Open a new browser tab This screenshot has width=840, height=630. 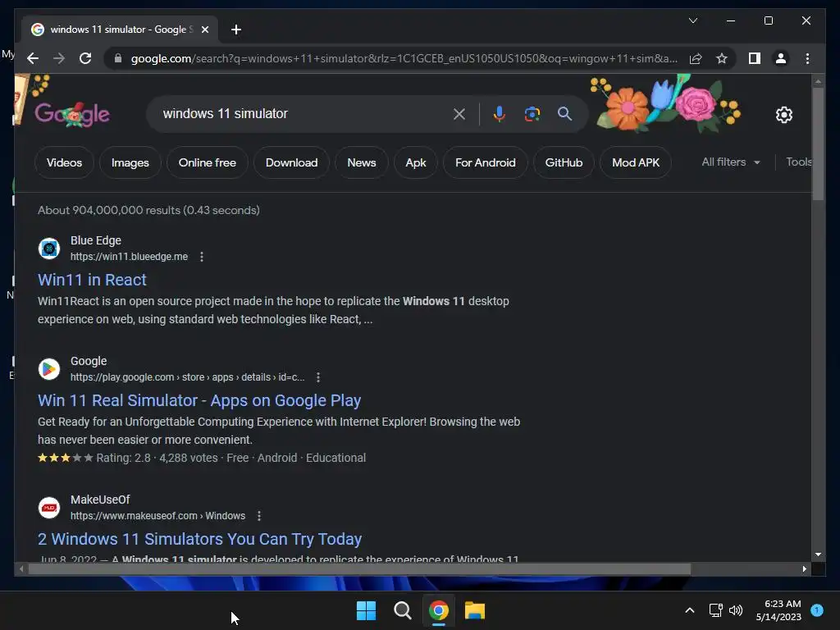235,30
